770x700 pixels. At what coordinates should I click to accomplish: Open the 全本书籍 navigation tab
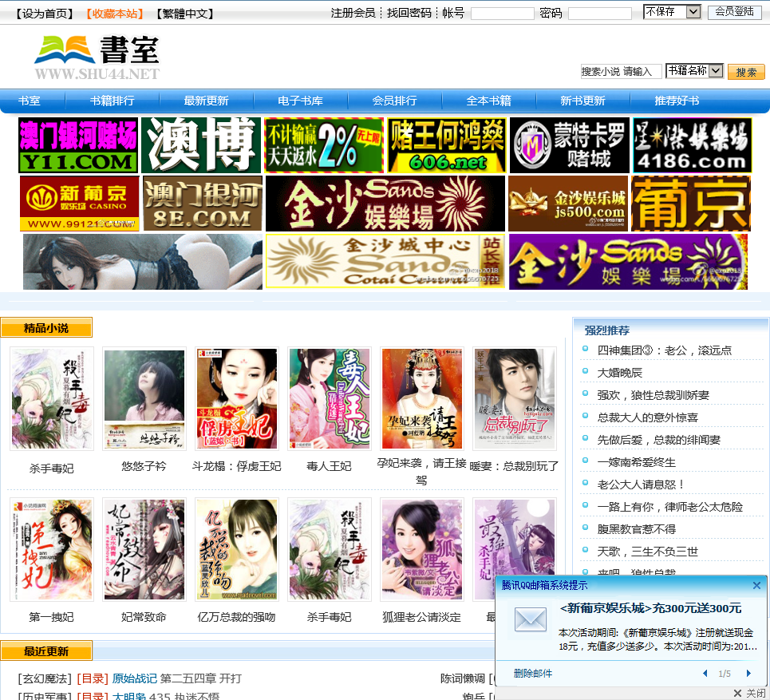pyautogui.click(x=488, y=101)
